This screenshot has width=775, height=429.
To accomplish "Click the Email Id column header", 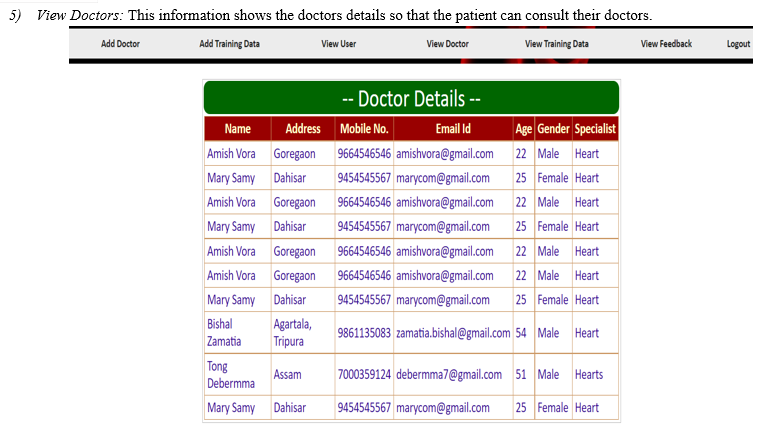I will point(453,129).
